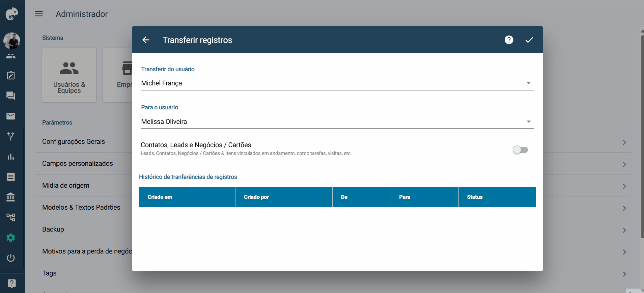Open the Transferir do usuário dropdown
The width and height of the screenshot is (644, 293).
[x=337, y=83]
